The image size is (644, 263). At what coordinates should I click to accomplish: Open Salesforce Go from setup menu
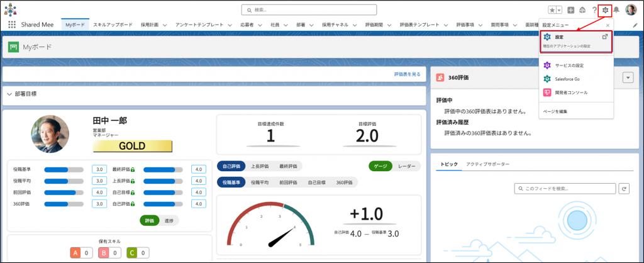(x=567, y=79)
